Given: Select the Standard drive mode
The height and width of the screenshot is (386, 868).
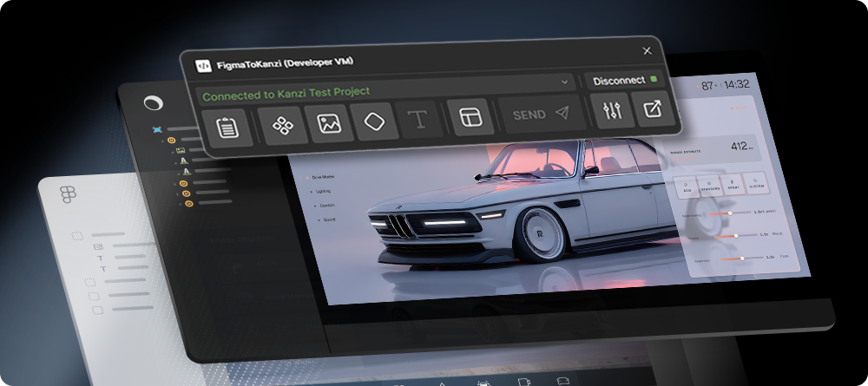Looking at the screenshot, I should click(709, 186).
